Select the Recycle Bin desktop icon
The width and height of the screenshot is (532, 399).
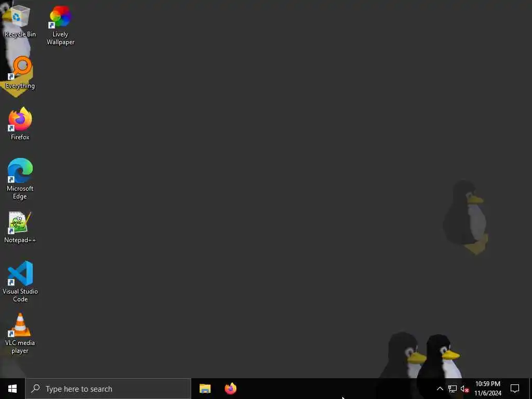20,21
